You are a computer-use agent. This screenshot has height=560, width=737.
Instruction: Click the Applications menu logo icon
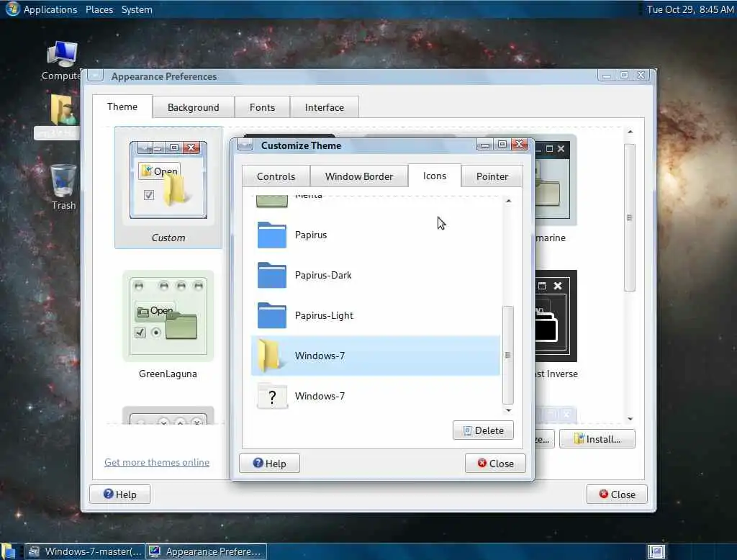(x=12, y=9)
